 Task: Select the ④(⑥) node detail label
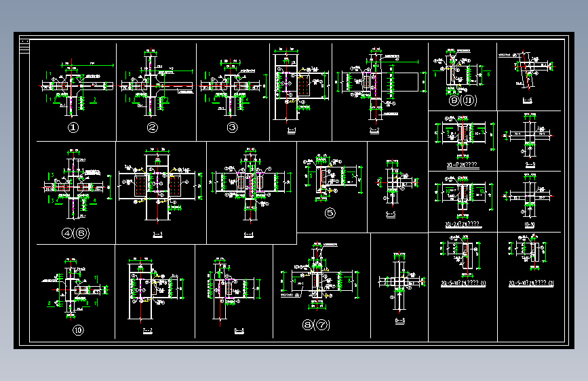pyautogui.click(x=76, y=233)
